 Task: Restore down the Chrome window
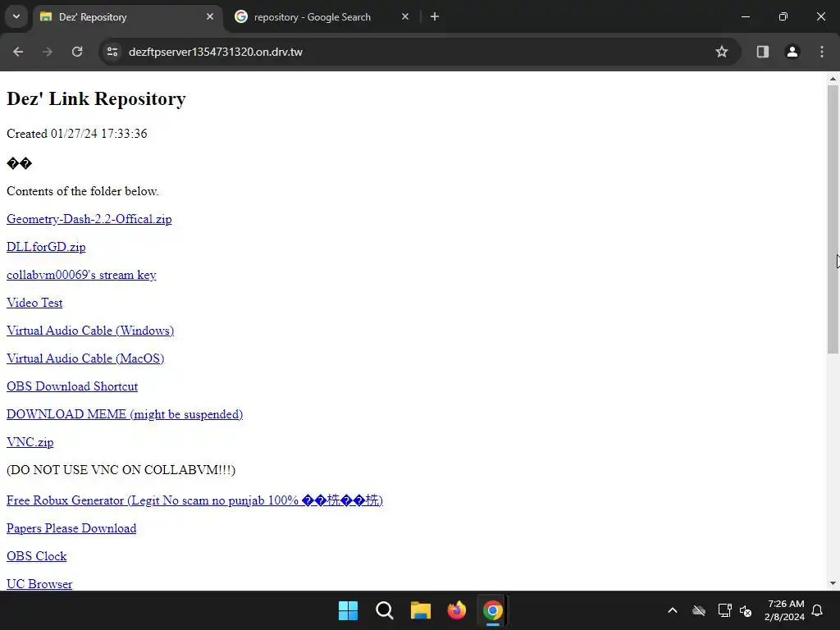pos(783,16)
